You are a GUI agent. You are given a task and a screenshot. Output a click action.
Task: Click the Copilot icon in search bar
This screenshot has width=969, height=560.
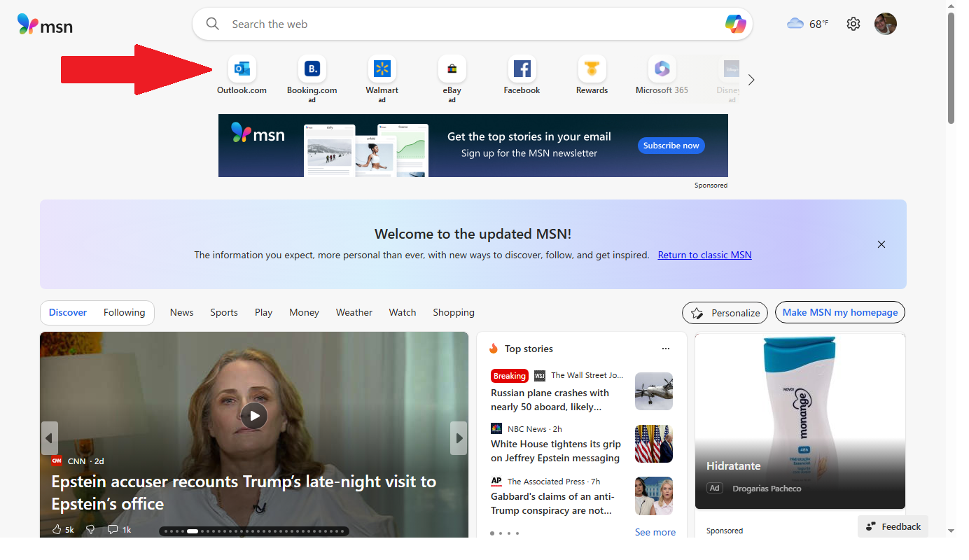pos(736,24)
